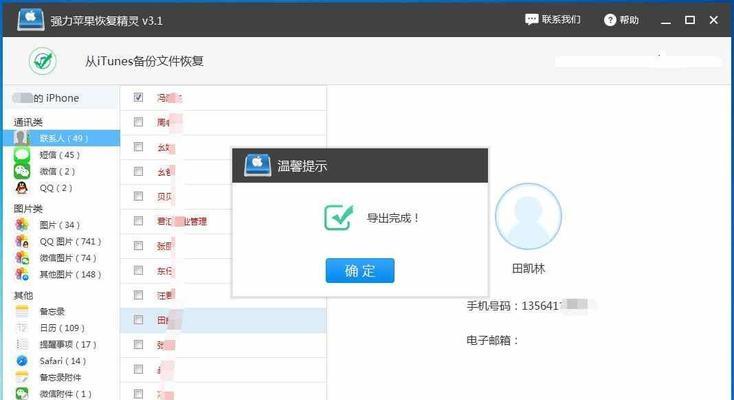The height and width of the screenshot is (400, 734).
Task: Click the 提醒事项 reminders icon
Action: click(x=22, y=344)
